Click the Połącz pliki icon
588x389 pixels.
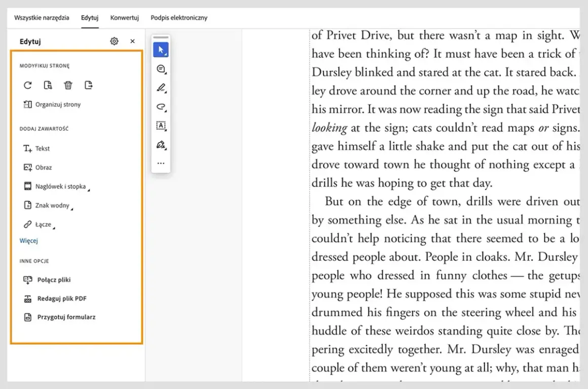[28, 280]
